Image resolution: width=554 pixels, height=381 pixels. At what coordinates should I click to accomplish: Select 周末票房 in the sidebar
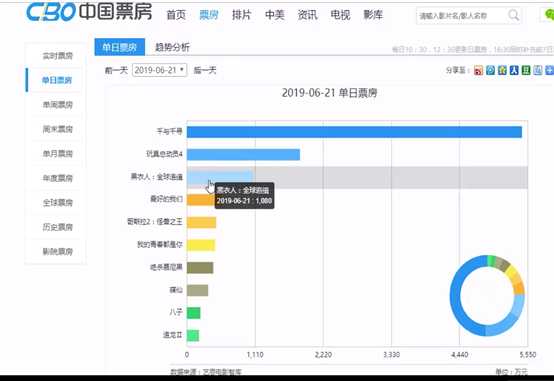point(58,129)
